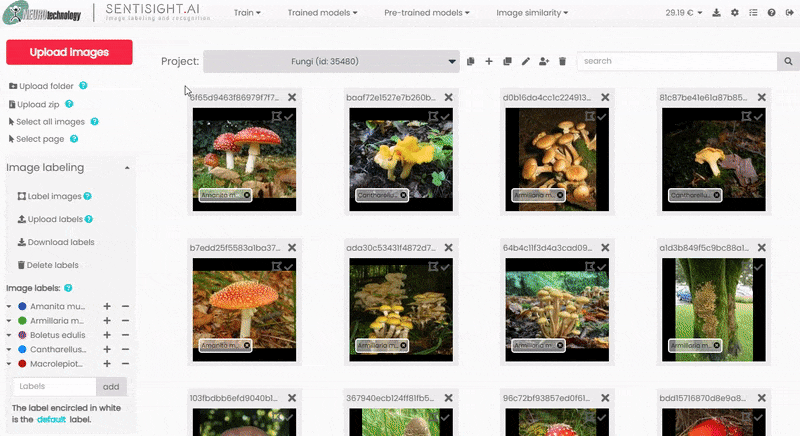The image size is (800, 436).
Task: Open settings gear icon in top bar
Action: coord(735,13)
